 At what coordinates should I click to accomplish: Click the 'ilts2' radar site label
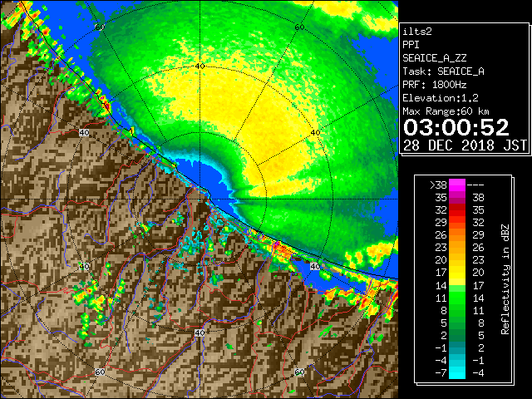click(417, 32)
